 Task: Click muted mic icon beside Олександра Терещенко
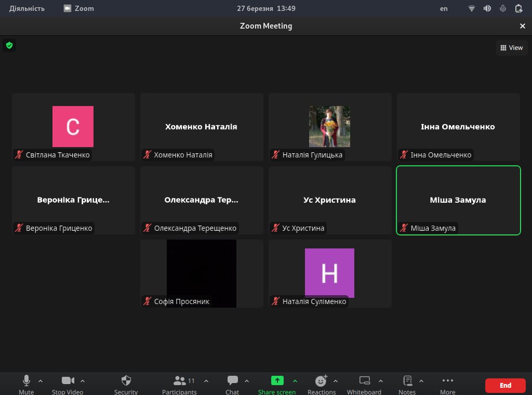click(x=147, y=228)
